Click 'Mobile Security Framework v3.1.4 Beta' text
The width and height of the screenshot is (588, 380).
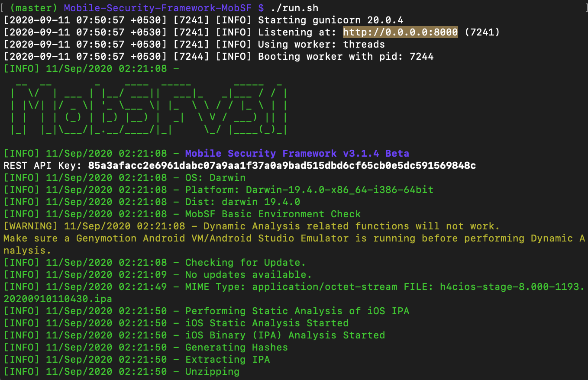297,153
